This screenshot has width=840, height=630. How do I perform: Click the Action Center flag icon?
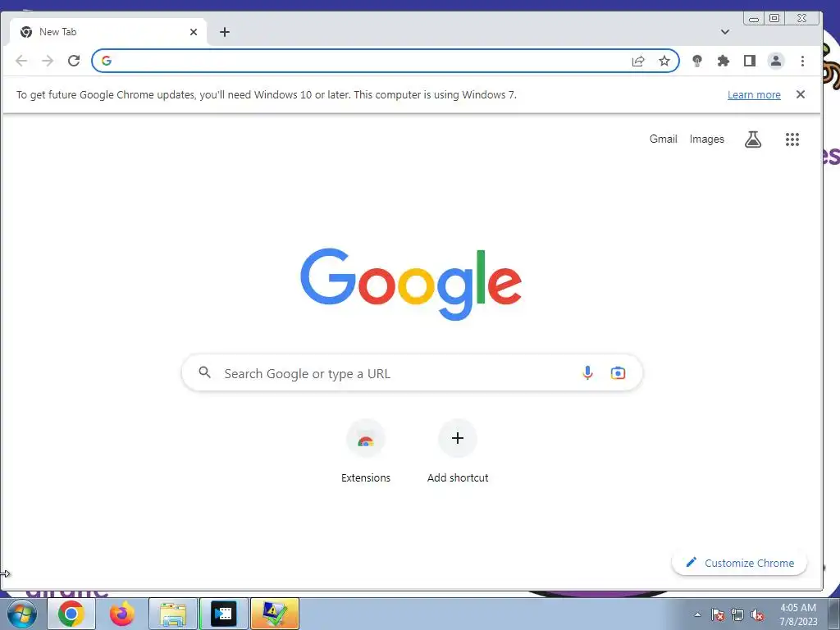[x=718, y=614]
